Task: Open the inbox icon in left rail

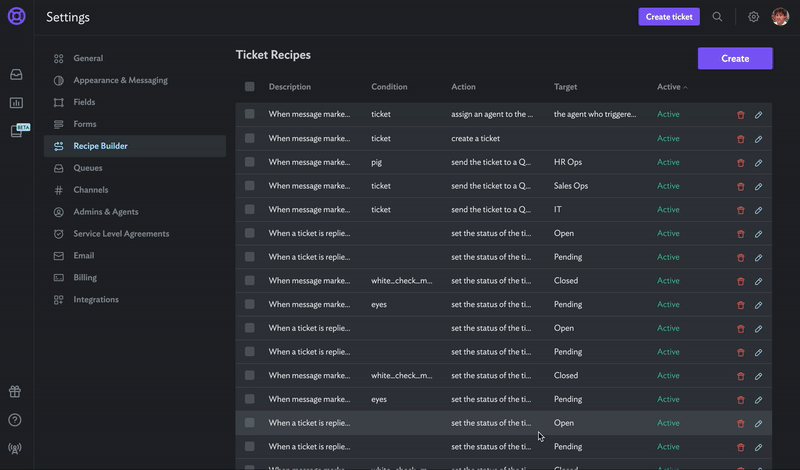Action: [16, 74]
